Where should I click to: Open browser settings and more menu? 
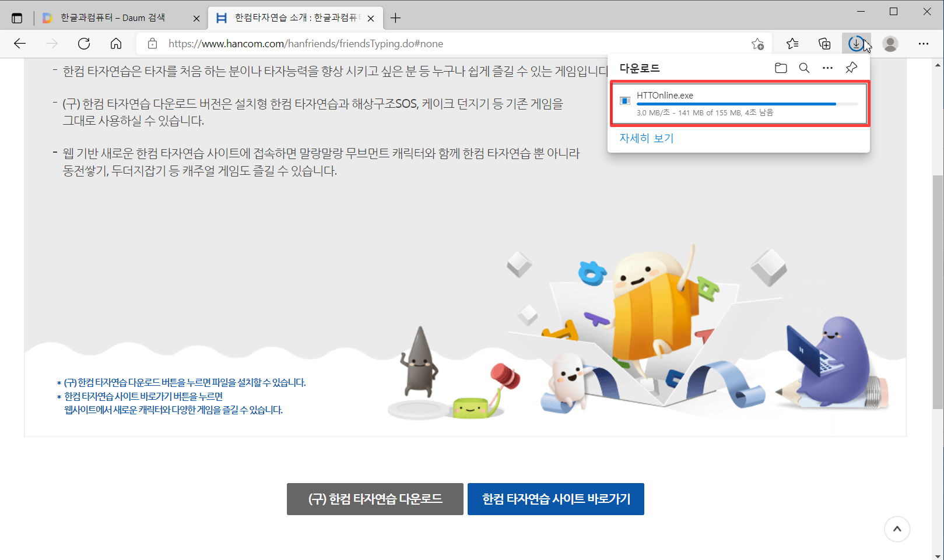click(x=924, y=44)
